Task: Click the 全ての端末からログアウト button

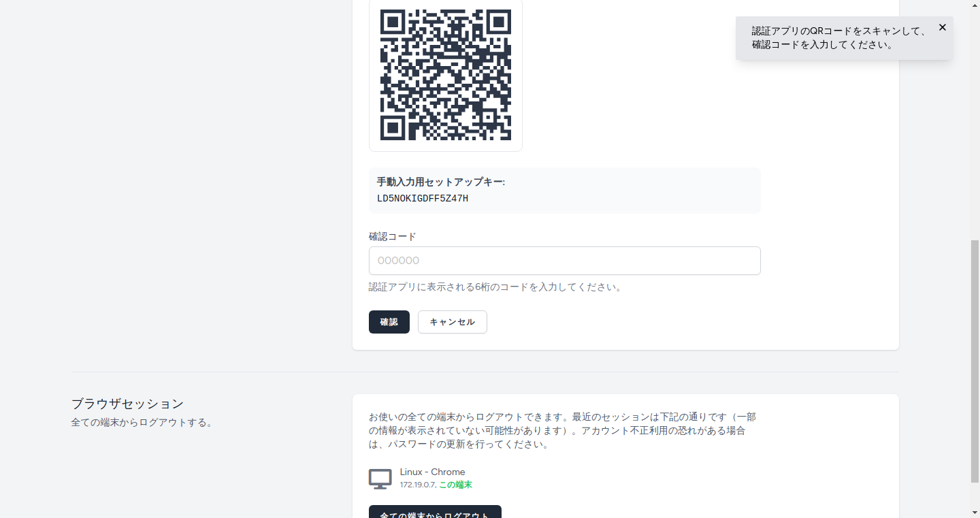Action: click(435, 512)
